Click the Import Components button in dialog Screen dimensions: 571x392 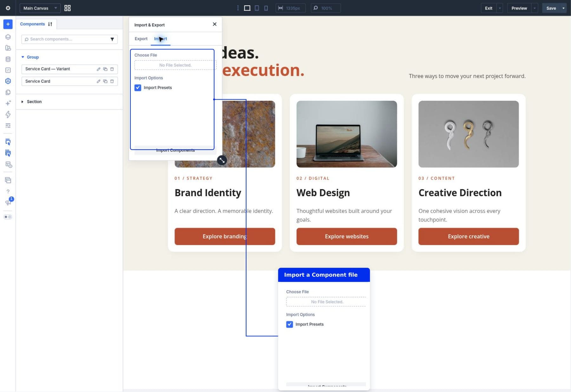click(175, 150)
